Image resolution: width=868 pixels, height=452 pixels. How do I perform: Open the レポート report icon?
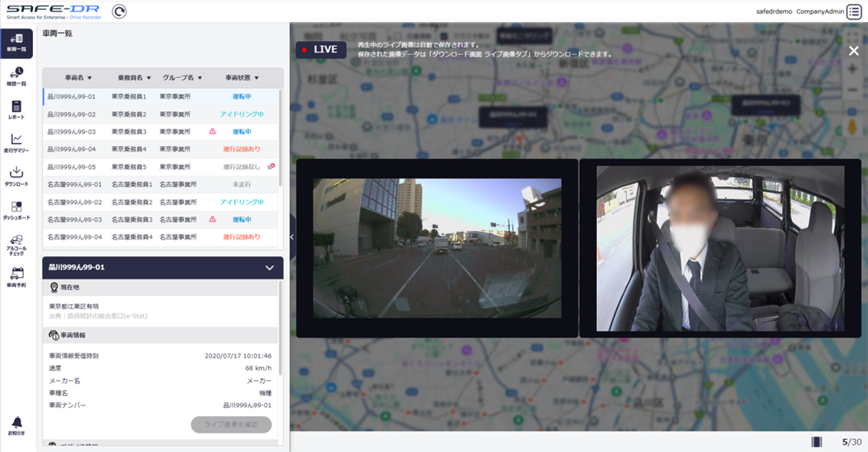coord(18,109)
